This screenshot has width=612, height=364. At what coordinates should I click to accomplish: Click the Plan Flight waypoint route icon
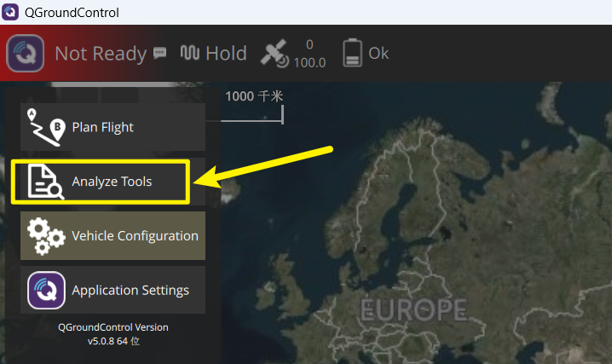(x=46, y=127)
